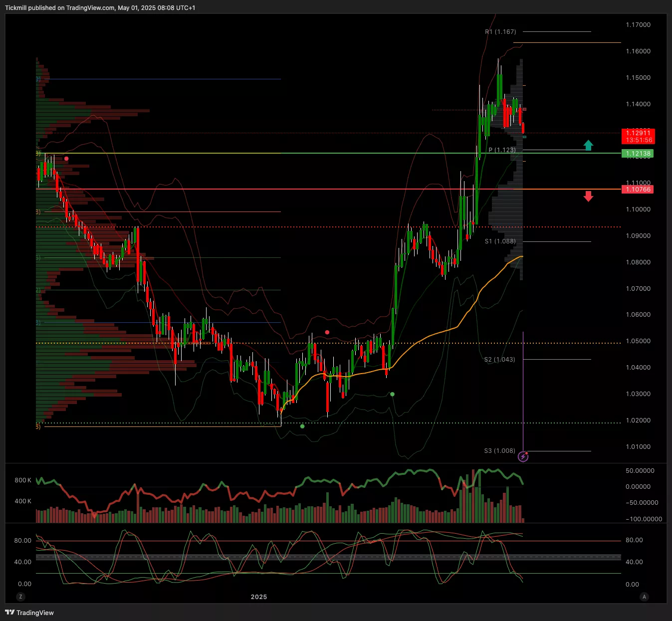Select the S1 (1.088) support label

pyautogui.click(x=500, y=241)
